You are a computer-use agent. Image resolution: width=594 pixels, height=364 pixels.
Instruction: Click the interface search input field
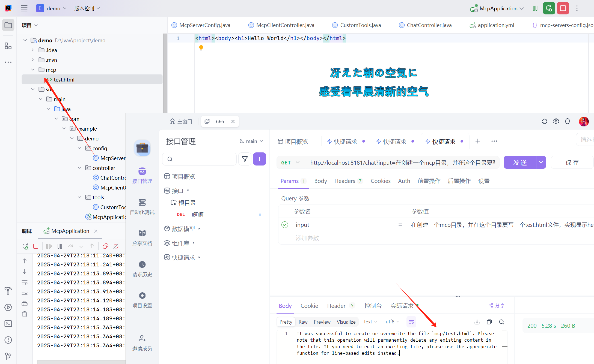coord(202,159)
